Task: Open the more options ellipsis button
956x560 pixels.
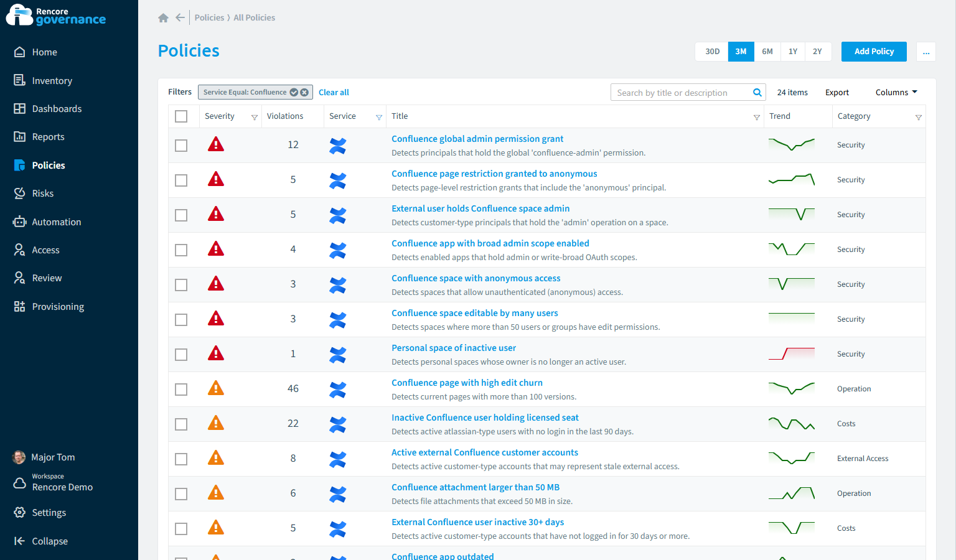Action: [x=926, y=52]
